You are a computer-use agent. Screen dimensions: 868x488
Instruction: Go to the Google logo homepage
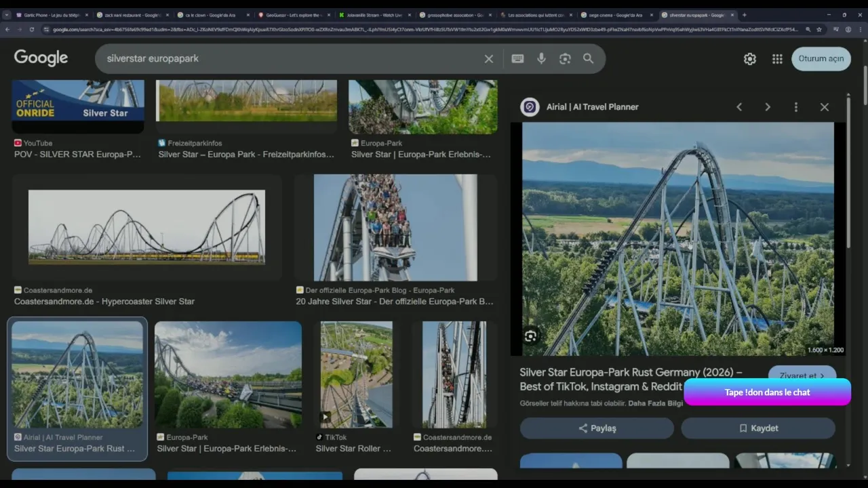(41, 58)
